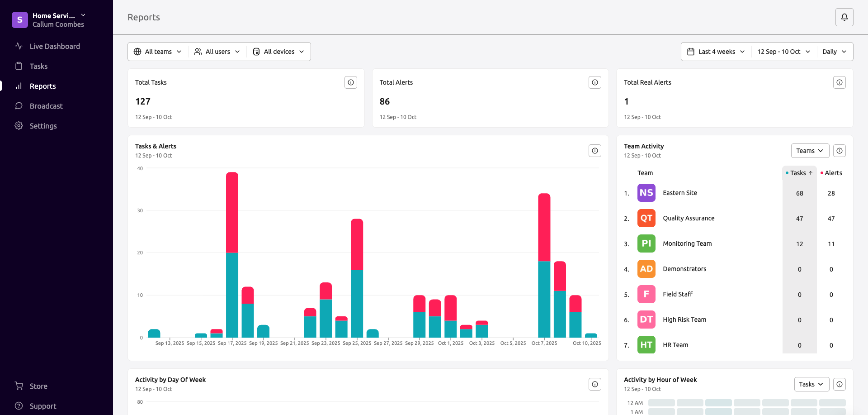The width and height of the screenshot is (868, 415).
Task: Click the calendar icon in date filter
Action: tap(691, 52)
